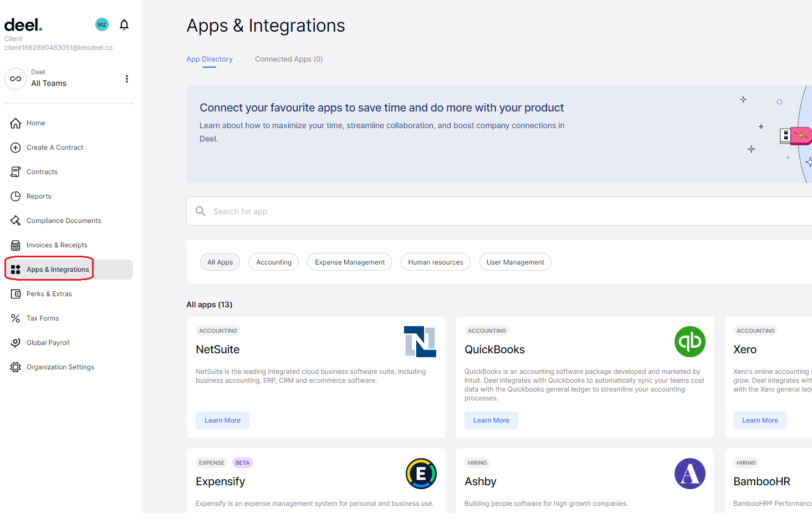This screenshot has width=812, height=523.
Task: Select the App Directory tab
Action: [x=210, y=59]
